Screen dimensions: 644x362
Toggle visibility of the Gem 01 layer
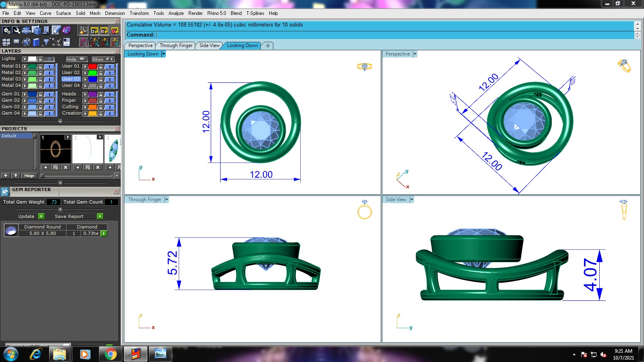(50, 94)
